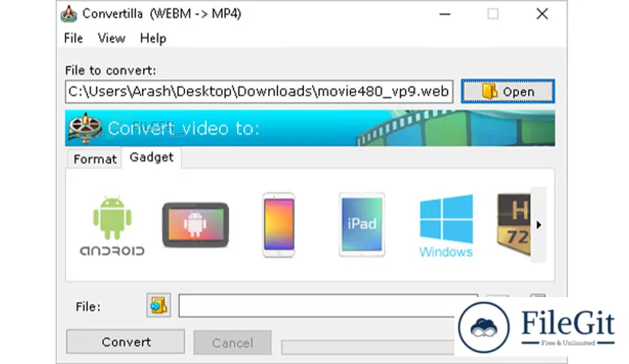
Task: Click the output file browse folder icon
Action: point(159,306)
